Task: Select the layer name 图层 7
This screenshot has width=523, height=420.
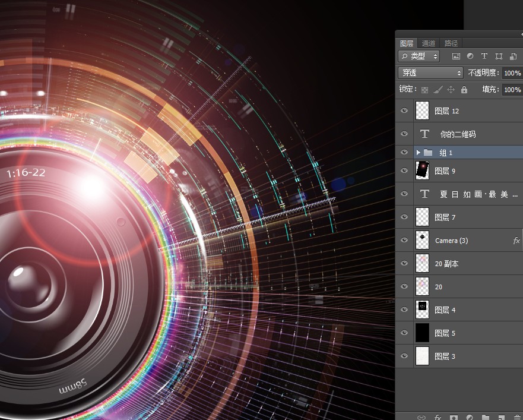Action: (445, 217)
